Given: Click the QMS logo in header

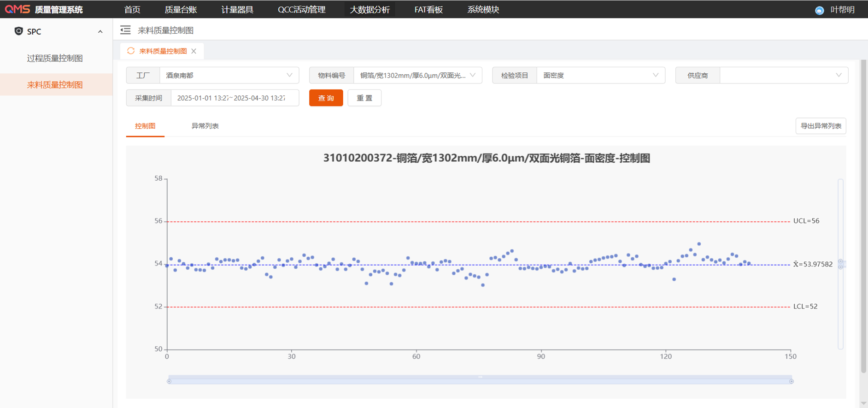Looking at the screenshot, I should (x=18, y=9).
